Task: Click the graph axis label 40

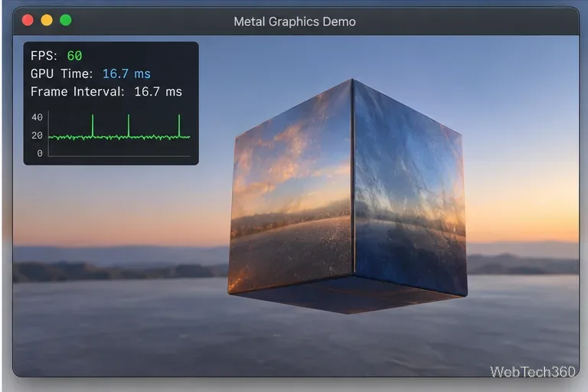Action: pos(37,117)
